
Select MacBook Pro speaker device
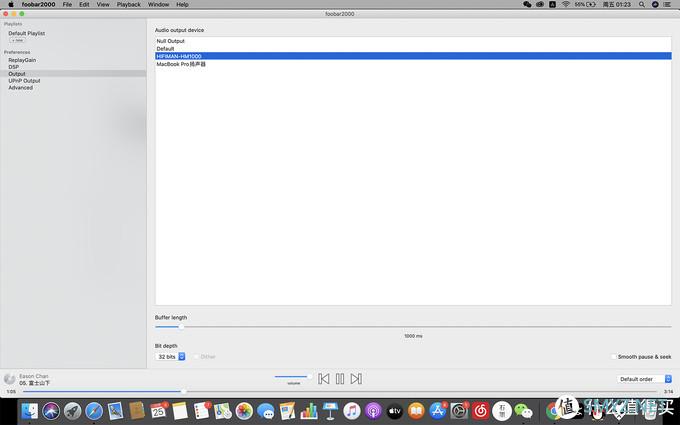413,64
